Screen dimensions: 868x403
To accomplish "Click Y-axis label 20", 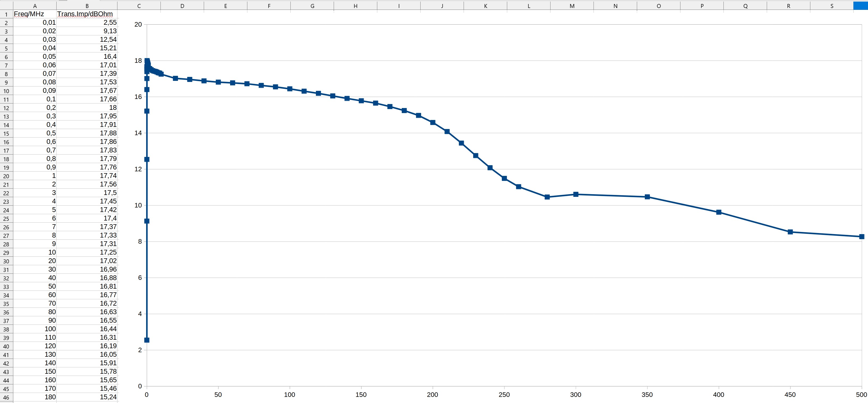I will coord(138,24).
